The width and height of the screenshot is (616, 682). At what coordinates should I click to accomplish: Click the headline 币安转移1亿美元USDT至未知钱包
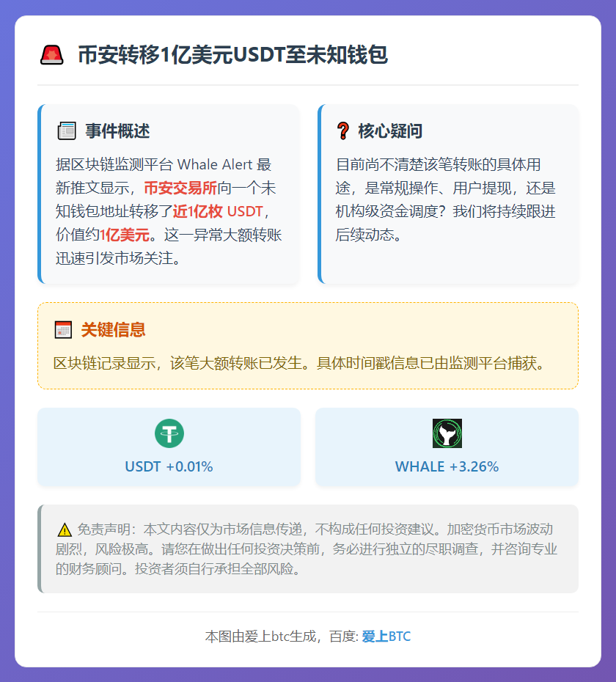[232, 55]
